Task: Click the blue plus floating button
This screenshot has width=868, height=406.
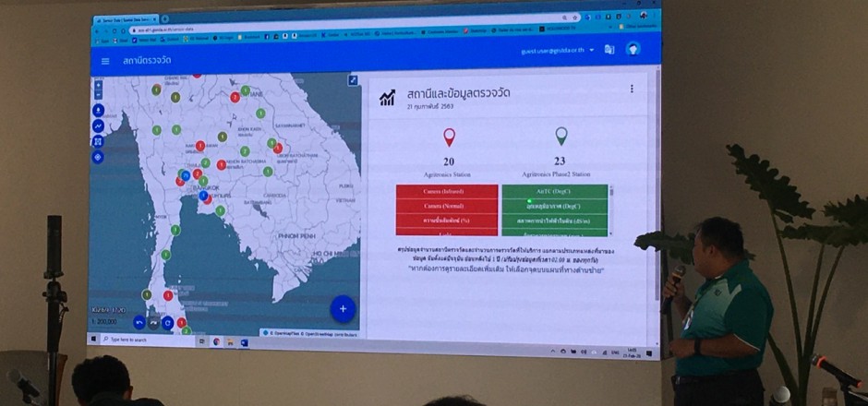Action: pyautogui.click(x=343, y=308)
